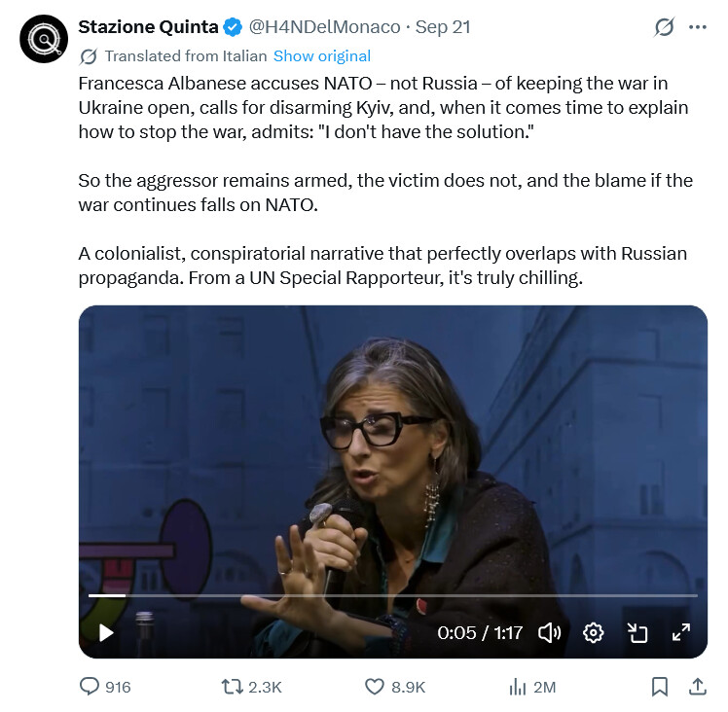Click the Grok icon in the tweet header
728x712 pixels.
pyautogui.click(x=664, y=27)
